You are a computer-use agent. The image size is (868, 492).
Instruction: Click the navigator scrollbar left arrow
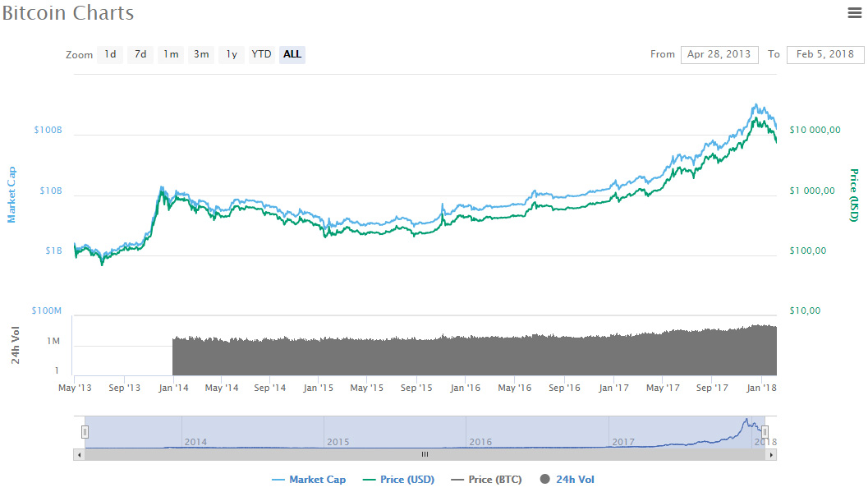pos(79,455)
